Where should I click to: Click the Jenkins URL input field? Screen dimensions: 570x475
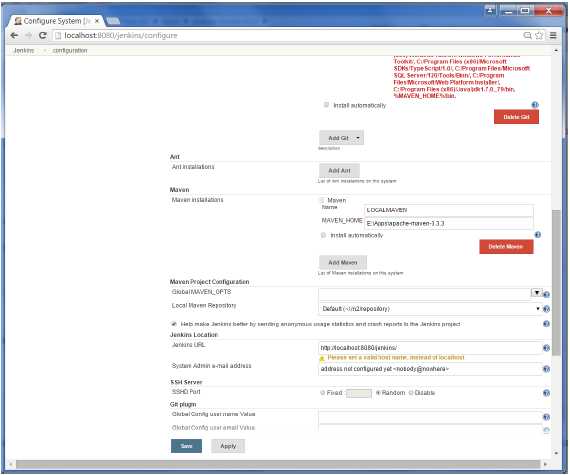click(x=430, y=348)
